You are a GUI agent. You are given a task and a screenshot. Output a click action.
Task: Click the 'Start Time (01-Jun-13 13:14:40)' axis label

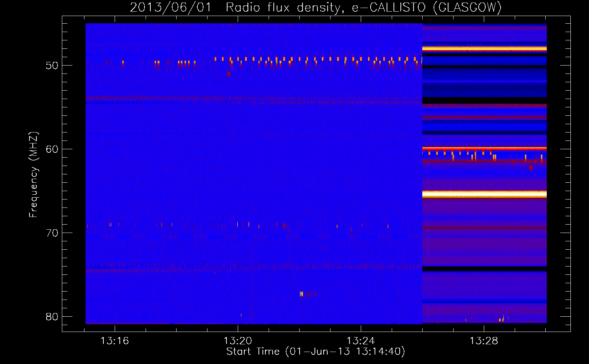pyautogui.click(x=316, y=352)
